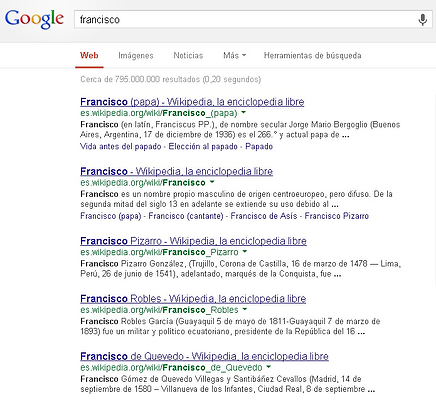Click the URL es.wikipedia.org/wiki/Francisco_Robles
Image resolution: width=436 pixels, height=400 pixels.
[159, 310]
